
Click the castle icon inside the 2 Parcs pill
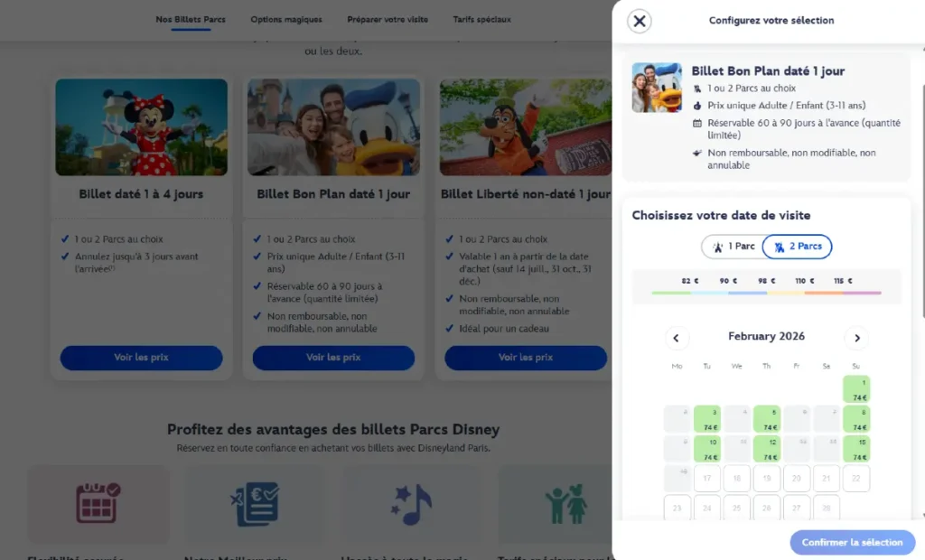coord(779,246)
